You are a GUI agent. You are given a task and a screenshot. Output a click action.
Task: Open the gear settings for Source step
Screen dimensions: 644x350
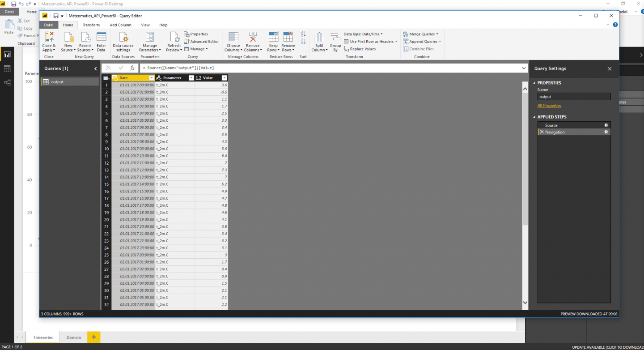tap(606, 125)
